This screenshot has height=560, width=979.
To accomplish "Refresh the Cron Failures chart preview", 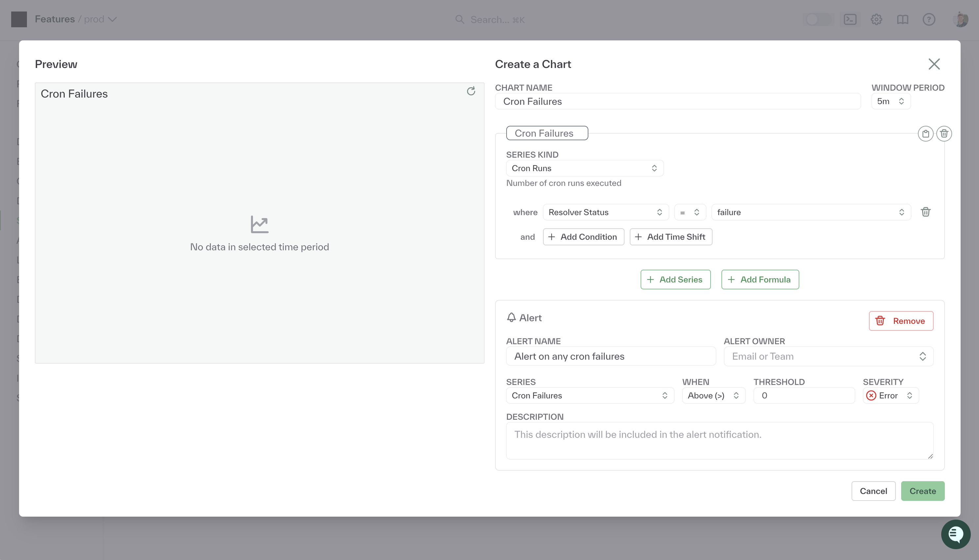I will pyautogui.click(x=471, y=91).
